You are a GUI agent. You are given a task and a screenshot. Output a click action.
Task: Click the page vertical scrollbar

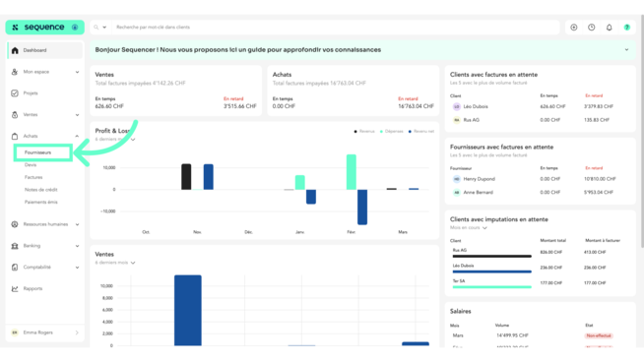(x=642, y=132)
